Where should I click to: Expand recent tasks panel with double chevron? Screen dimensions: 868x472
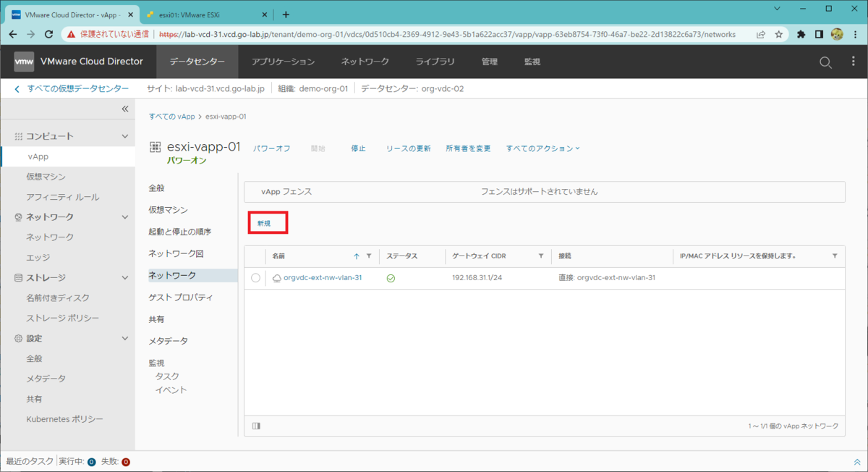pyautogui.click(x=858, y=462)
